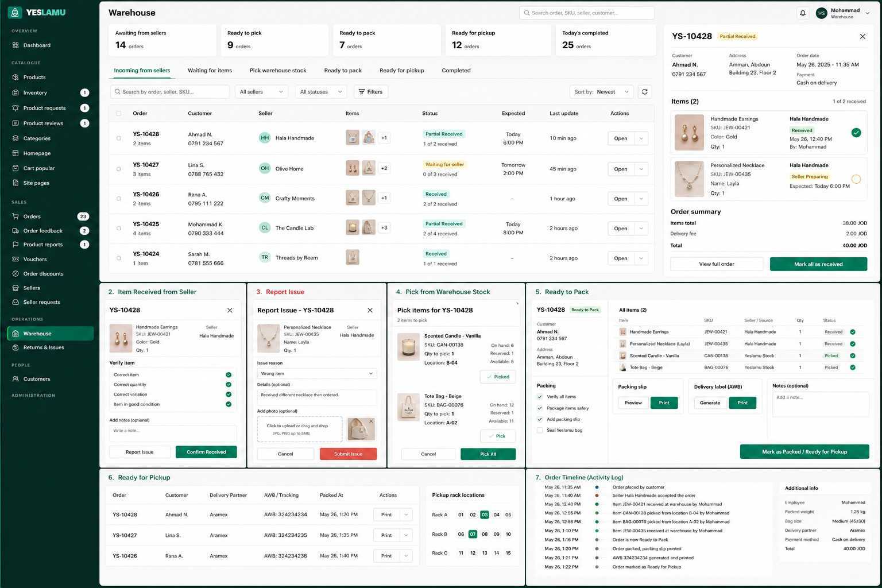Select all orders header checkbox
The image size is (882, 588).
coord(119,113)
